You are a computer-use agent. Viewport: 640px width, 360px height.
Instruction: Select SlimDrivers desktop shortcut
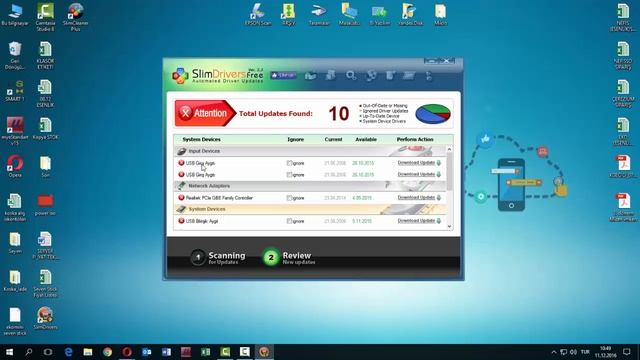45,318
